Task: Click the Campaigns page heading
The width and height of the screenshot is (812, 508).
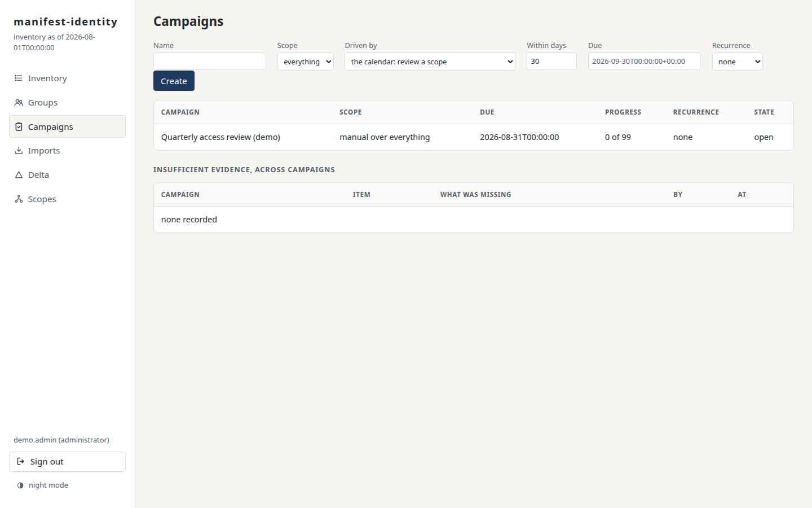Action: click(x=188, y=21)
